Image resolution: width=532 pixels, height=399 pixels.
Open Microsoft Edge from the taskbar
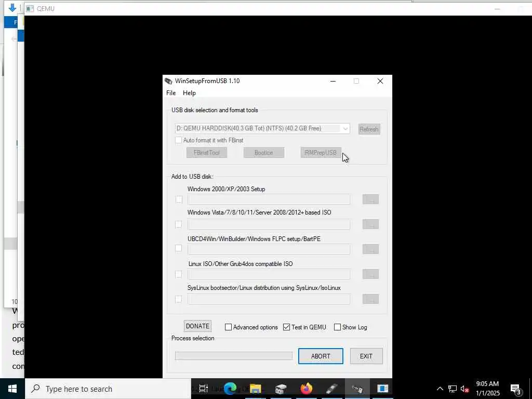[x=230, y=389]
